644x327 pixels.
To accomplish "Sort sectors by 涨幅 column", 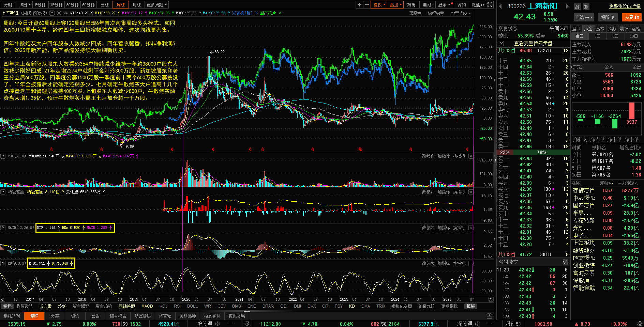I will (606, 183).
